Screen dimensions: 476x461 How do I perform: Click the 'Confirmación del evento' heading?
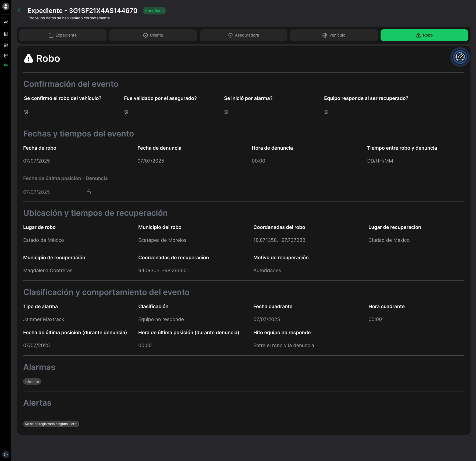click(x=71, y=84)
